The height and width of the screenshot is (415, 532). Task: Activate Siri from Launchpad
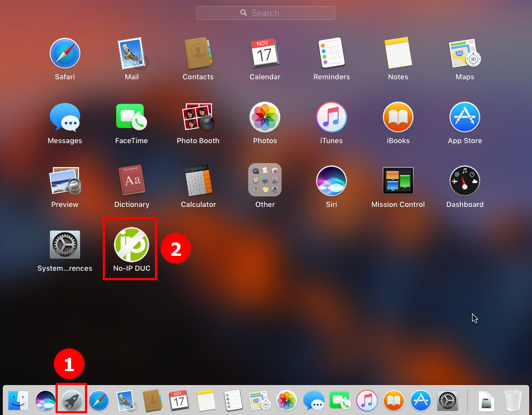pos(332,180)
